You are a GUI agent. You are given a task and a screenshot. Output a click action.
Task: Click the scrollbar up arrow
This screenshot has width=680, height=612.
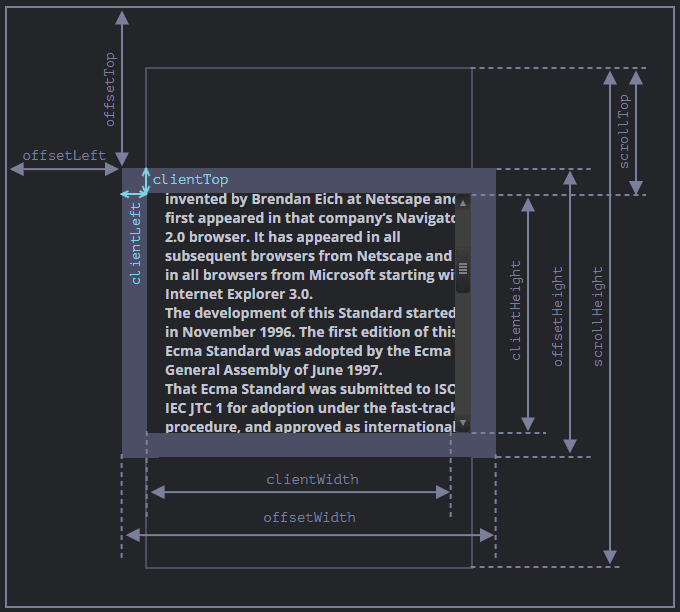click(x=462, y=201)
